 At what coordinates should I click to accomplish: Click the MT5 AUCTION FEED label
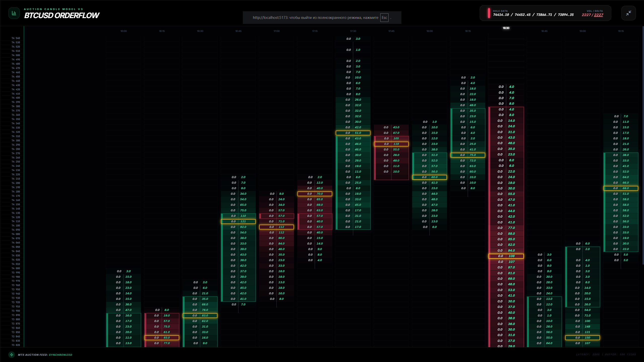pyautogui.click(x=33, y=355)
